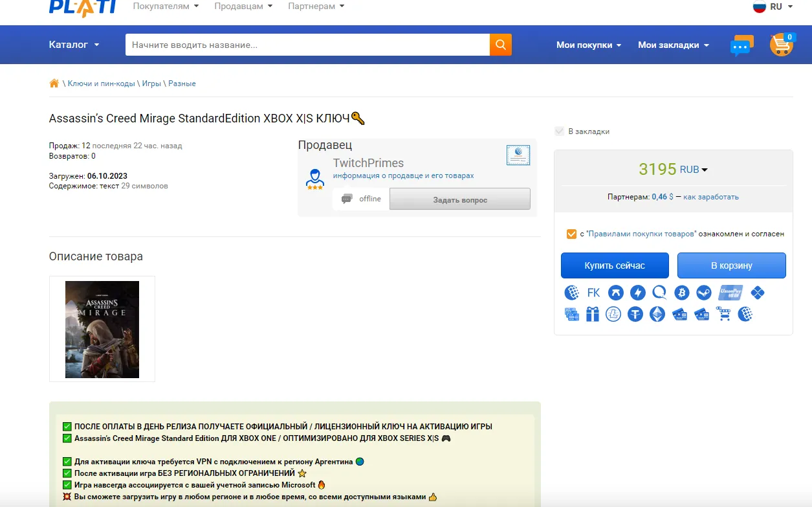The height and width of the screenshot is (507, 812).
Task: Open seller info and products link
Action: pos(403,176)
